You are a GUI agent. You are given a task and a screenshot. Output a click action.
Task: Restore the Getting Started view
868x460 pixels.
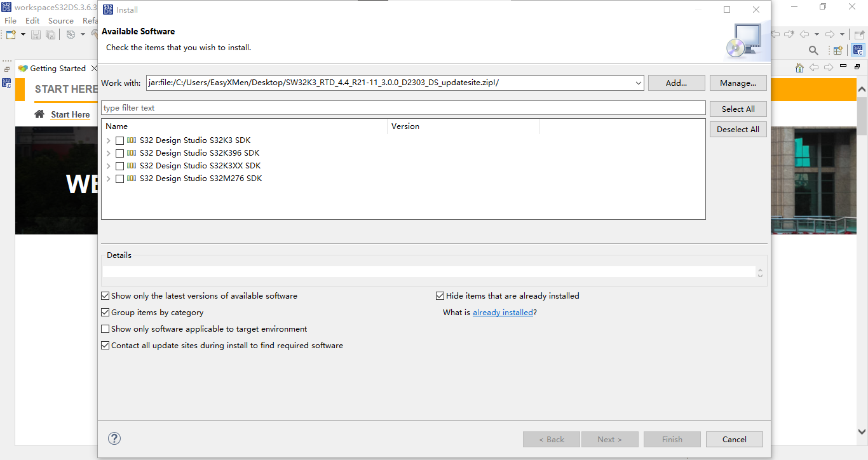pyautogui.click(x=857, y=67)
